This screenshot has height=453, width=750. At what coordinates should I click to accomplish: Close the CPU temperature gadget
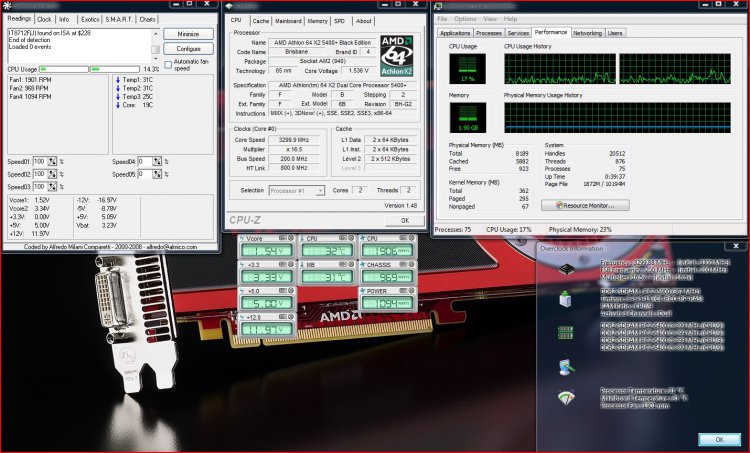click(x=351, y=238)
